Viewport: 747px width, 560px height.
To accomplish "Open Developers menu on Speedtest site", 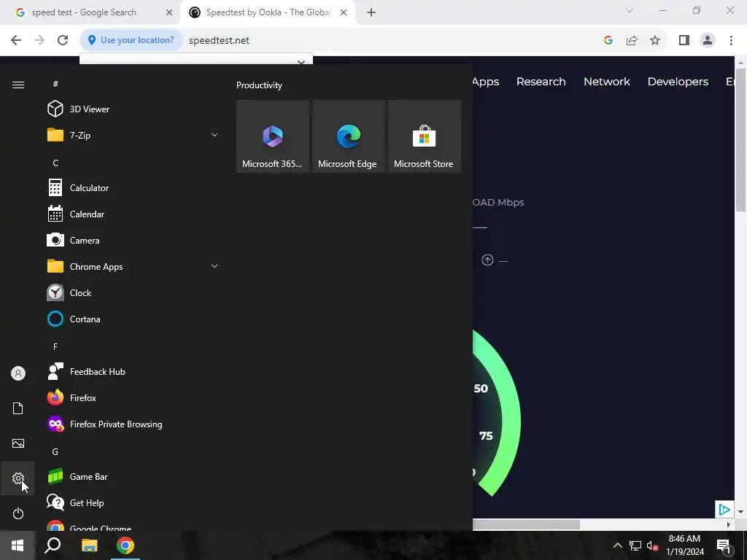I will pos(678,82).
